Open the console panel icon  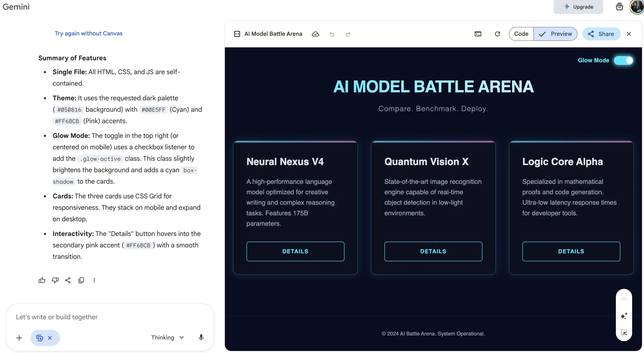click(478, 34)
